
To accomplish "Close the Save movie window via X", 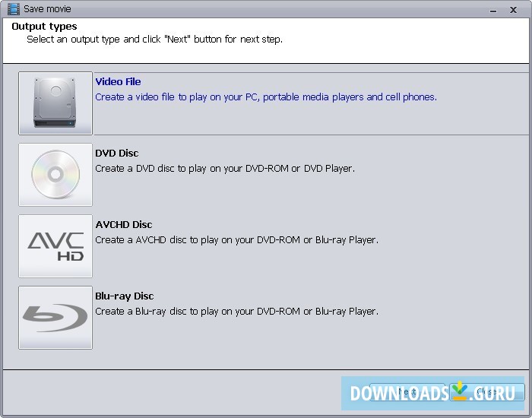I will click(513, 10).
